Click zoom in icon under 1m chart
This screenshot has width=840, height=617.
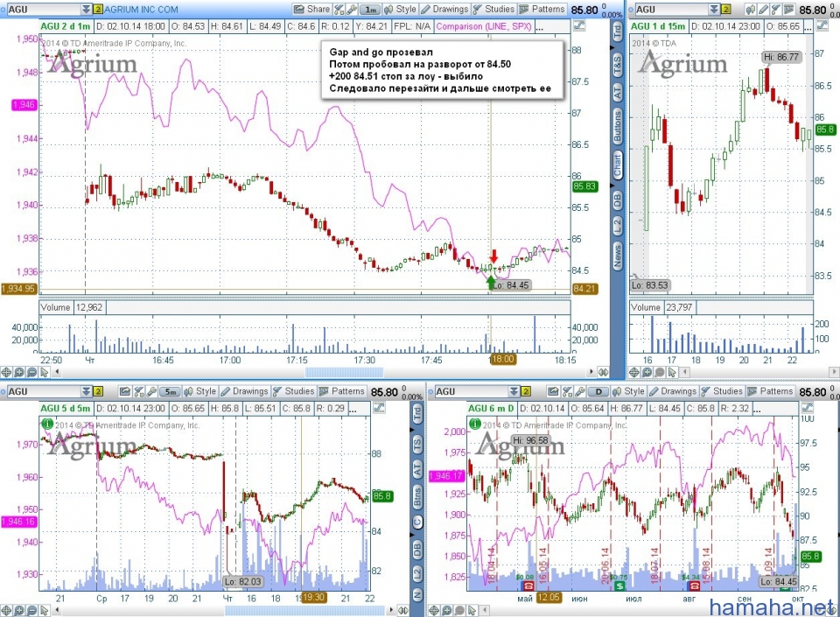[x=19, y=372]
